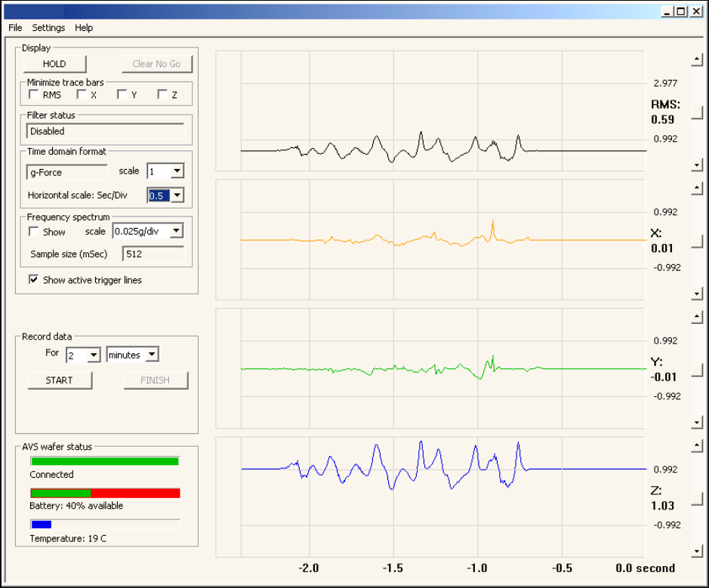Tick the Y minimize trace checkbox
Viewport: 709px width, 588px height.
pos(122,94)
